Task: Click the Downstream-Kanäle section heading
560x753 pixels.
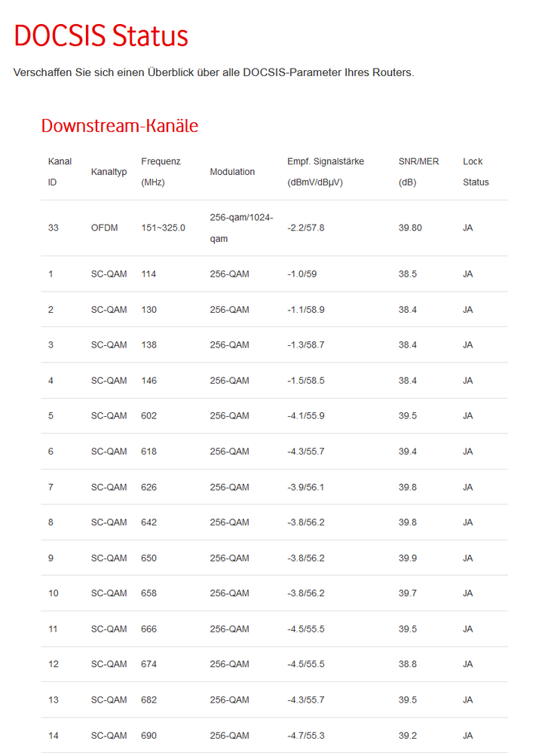Action: (120, 126)
